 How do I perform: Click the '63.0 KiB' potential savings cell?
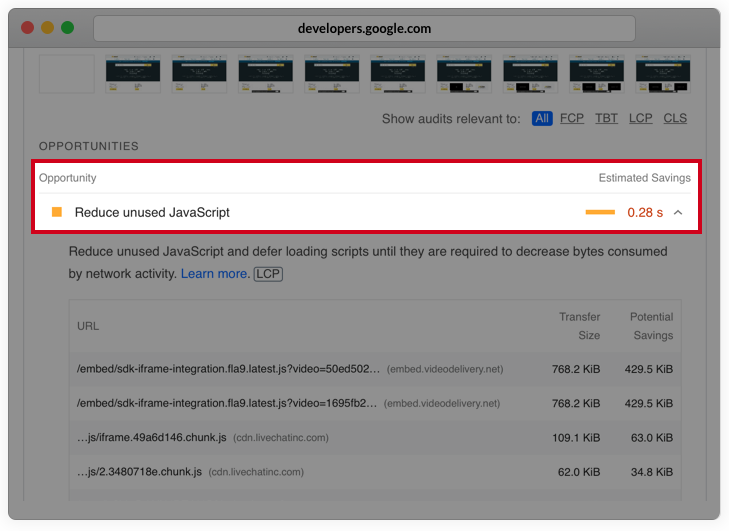652,438
